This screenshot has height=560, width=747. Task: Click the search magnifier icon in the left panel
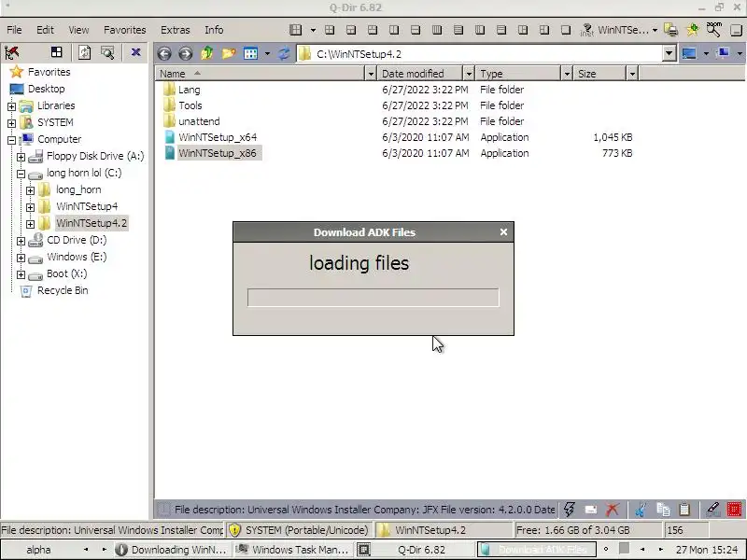coord(107,52)
